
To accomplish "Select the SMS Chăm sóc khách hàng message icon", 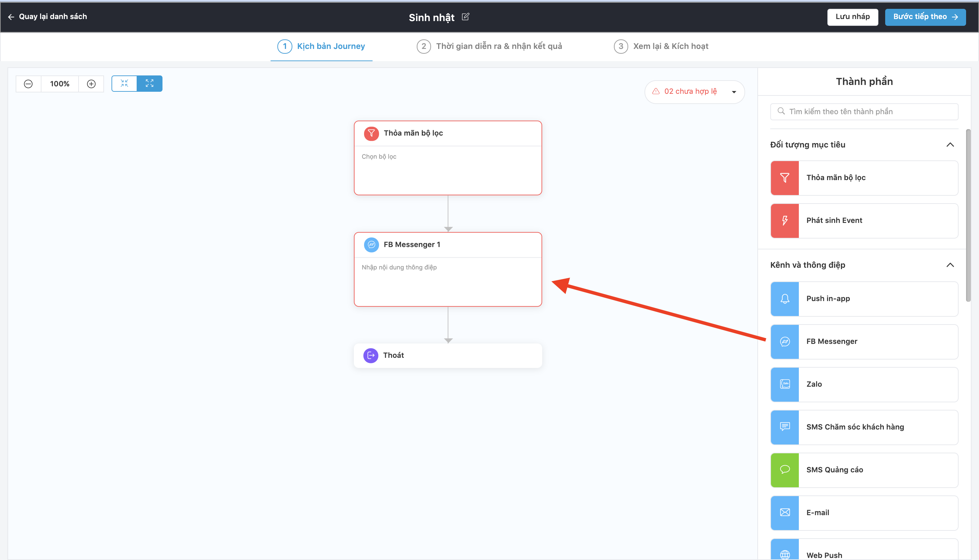I will click(x=785, y=427).
